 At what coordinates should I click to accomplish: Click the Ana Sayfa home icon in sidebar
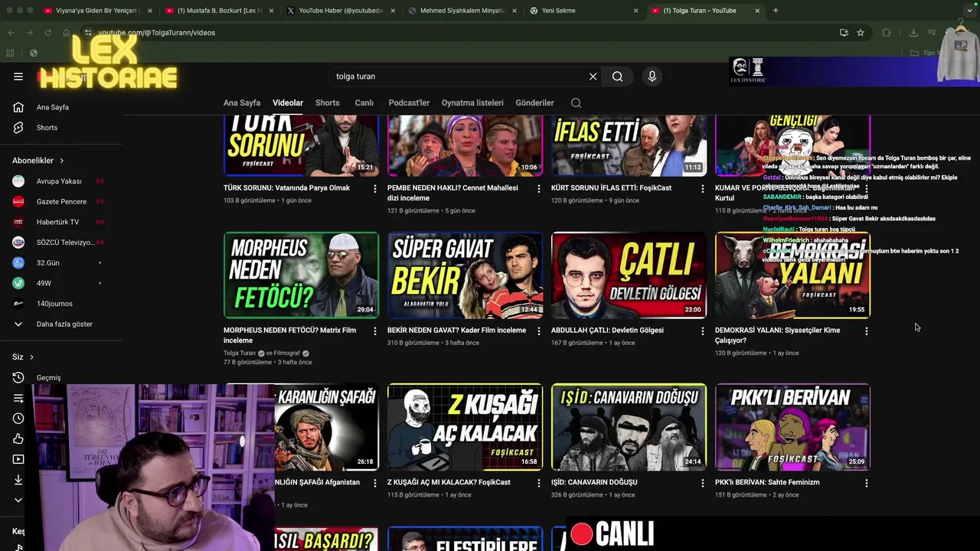click(x=18, y=107)
